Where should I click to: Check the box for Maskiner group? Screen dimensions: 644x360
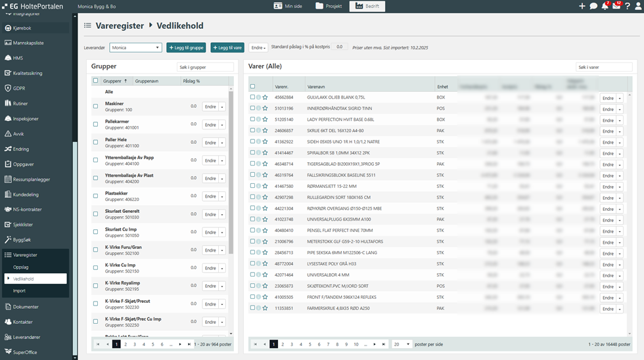[x=95, y=106]
